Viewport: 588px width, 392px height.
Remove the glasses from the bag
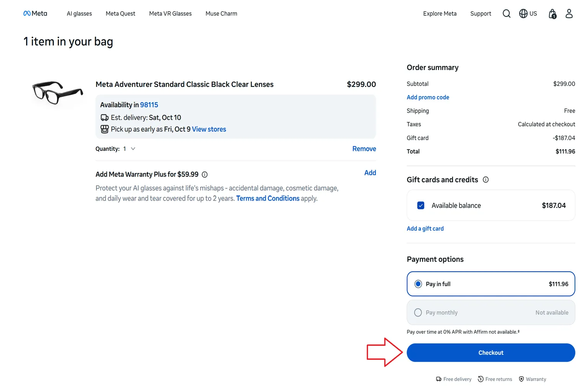pos(364,149)
